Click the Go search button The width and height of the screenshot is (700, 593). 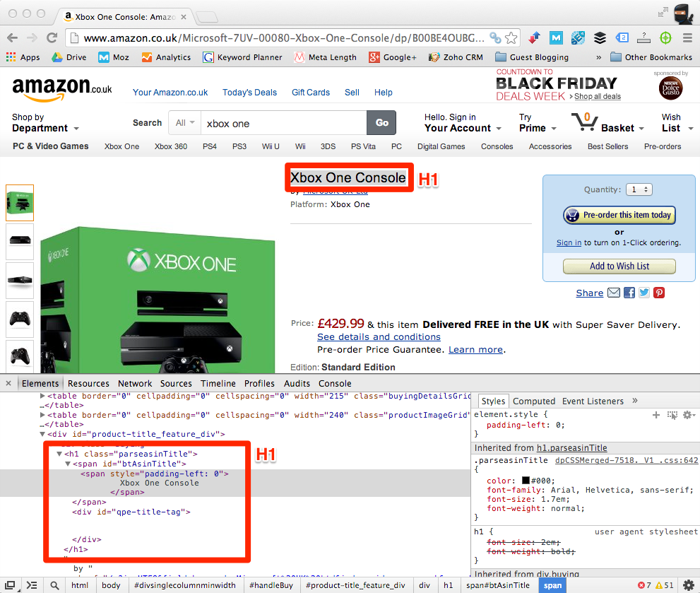click(x=381, y=123)
